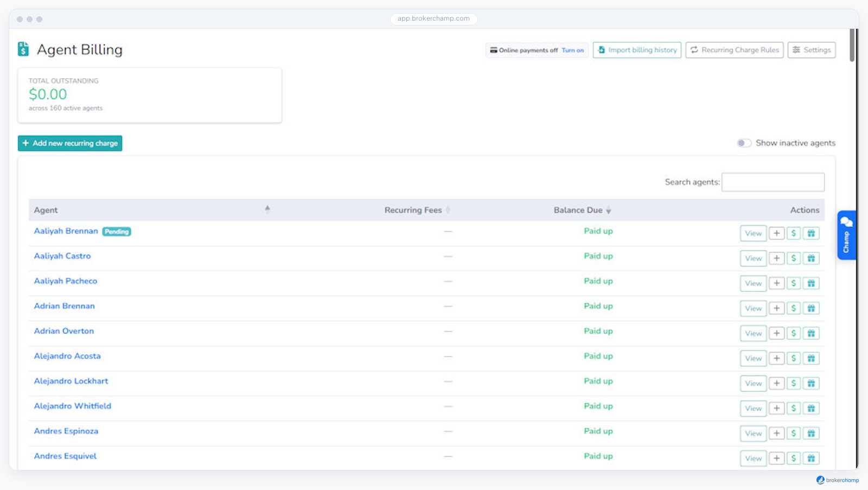
Task: Gift icon in Adrian Overton row
Action: coord(811,333)
